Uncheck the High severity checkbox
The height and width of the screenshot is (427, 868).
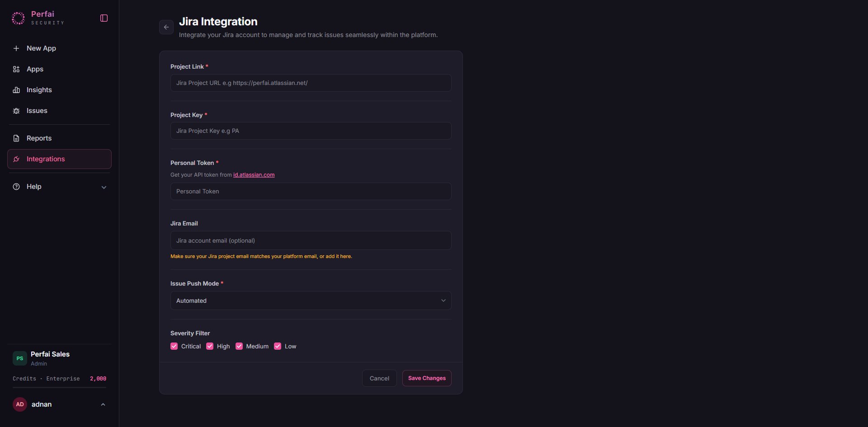click(x=210, y=346)
